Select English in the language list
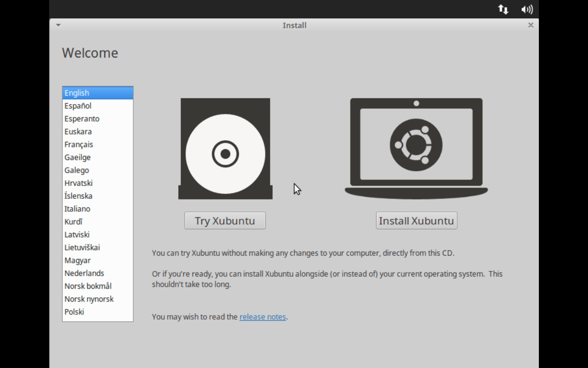The height and width of the screenshot is (368, 588). pos(98,93)
